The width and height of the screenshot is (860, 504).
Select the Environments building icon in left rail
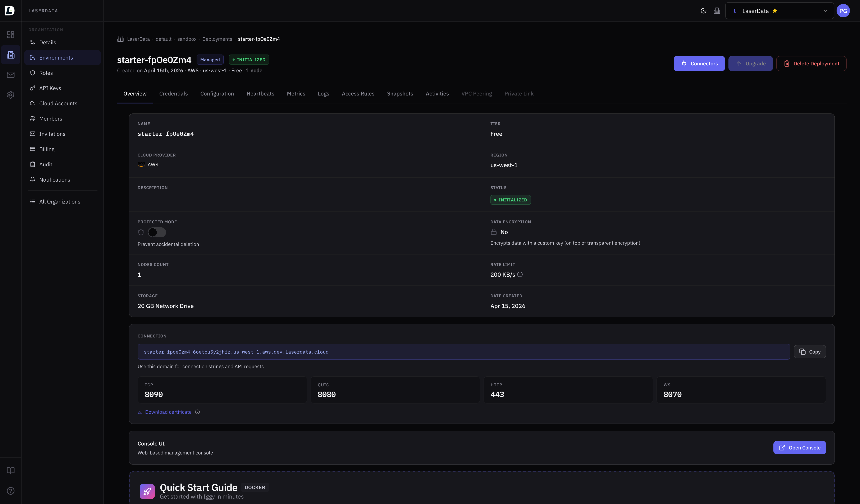(x=11, y=55)
